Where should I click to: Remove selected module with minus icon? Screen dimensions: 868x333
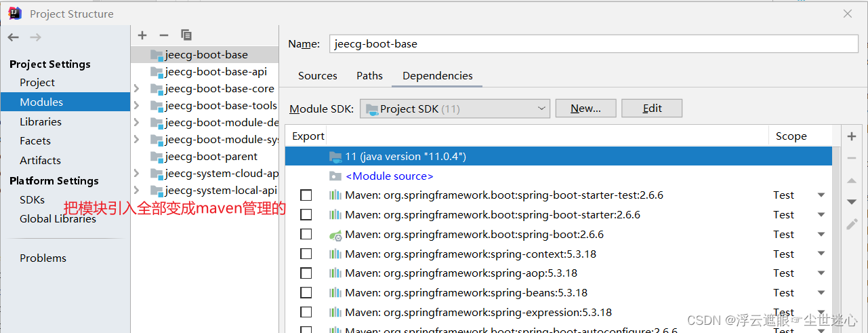tap(163, 35)
